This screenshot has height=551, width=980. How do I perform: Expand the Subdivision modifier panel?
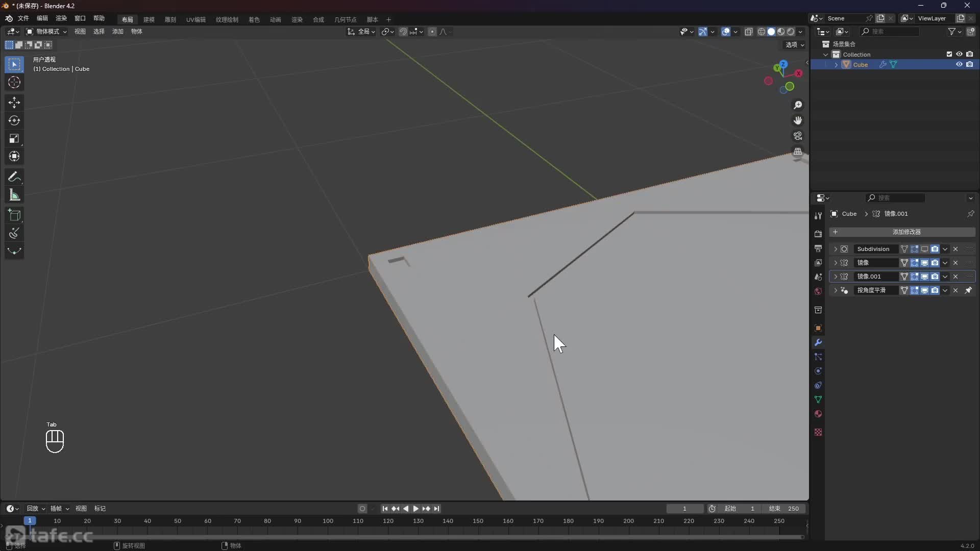tap(836, 249)
